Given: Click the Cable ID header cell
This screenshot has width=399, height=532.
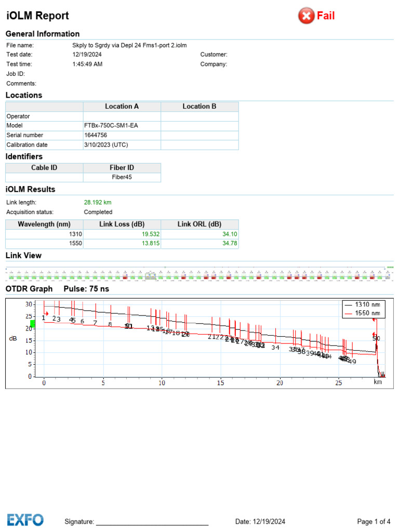Looking at the screenshot, I should 44,168.
